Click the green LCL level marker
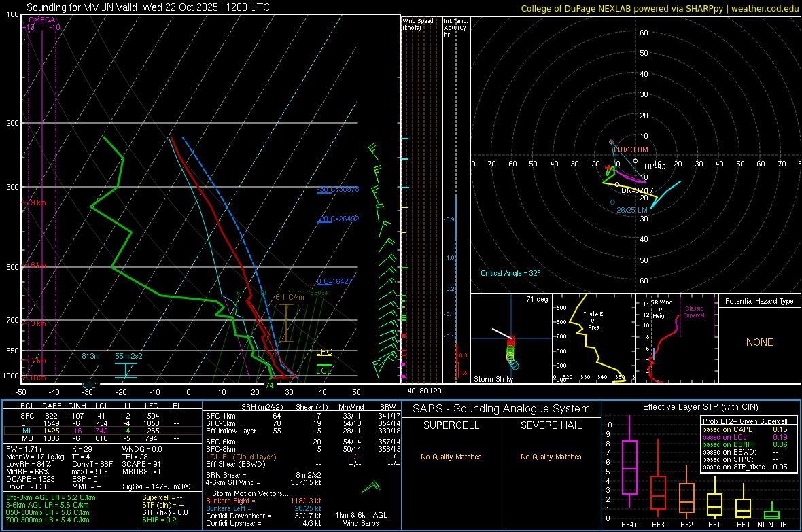802x532 pixels. [324, 369]
